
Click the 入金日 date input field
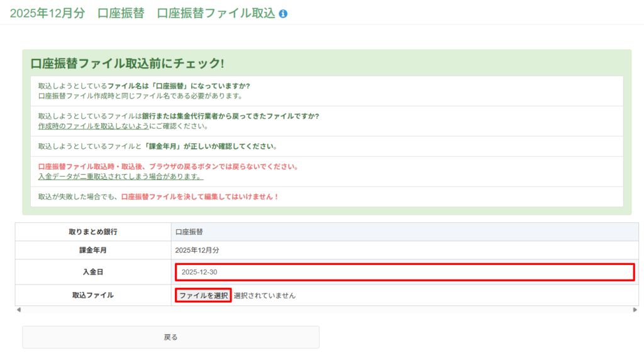click(404, 272)
